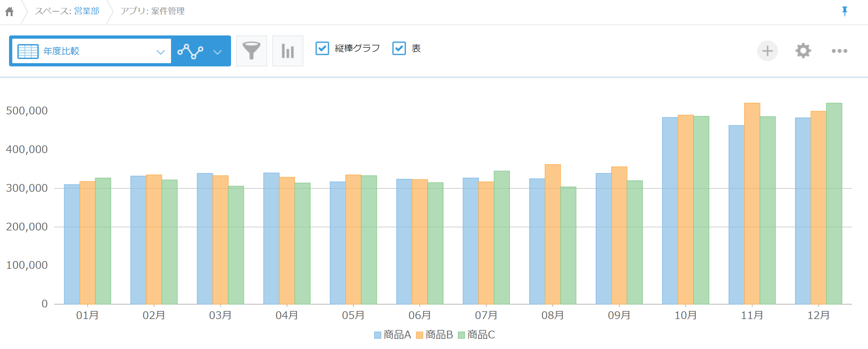868x349 pixels.
Task: Expand the graph type dropdown arrow
Action: click(218, 52)
